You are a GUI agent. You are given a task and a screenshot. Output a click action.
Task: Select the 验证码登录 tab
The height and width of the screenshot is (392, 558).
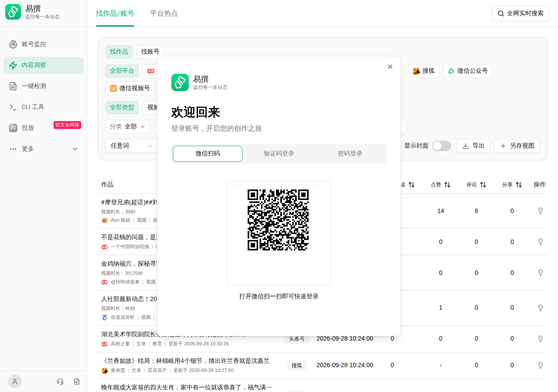[x=279, y=154]
